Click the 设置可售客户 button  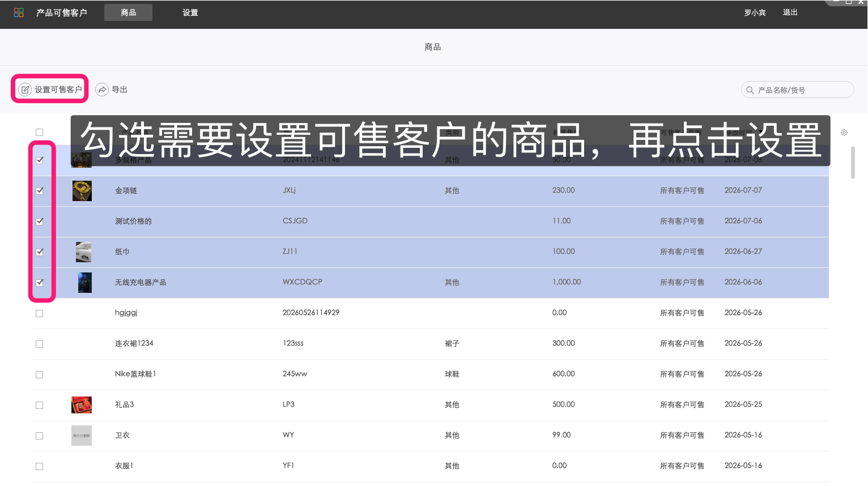pos(50,89)
